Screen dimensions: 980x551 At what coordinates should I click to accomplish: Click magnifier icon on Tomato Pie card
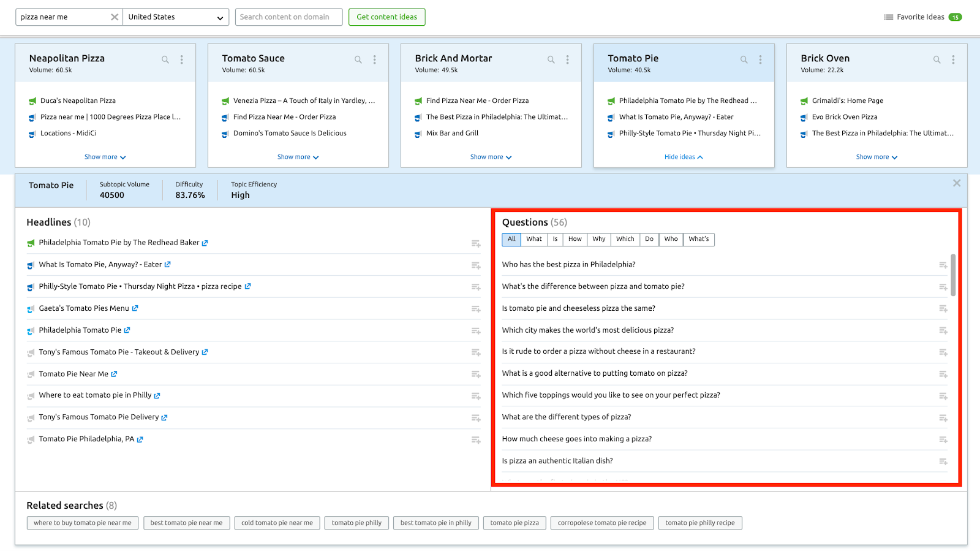744,59
